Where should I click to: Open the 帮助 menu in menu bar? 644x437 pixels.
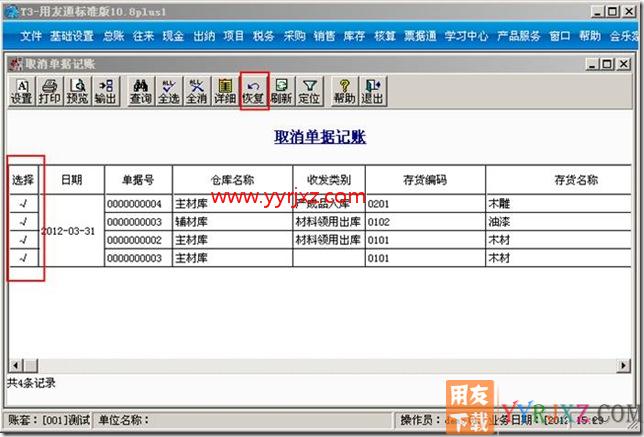[x=590, y=36]
